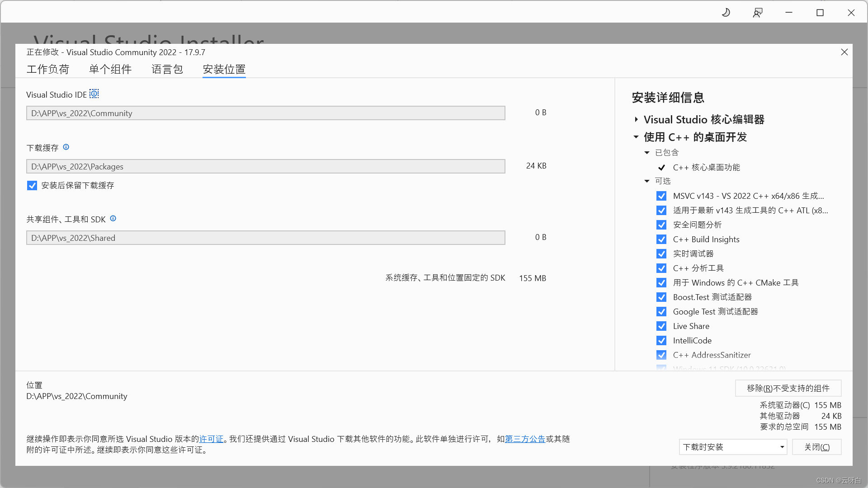Viewport: 868px width, 488px height.
Task: Toggle the dark theme moon icon
Action: click(x=726, y=13)
